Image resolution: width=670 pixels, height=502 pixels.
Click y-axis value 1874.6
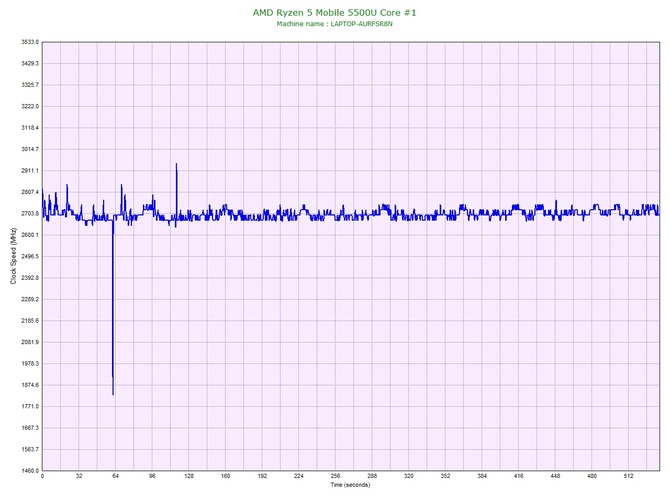tap(30, 385)
